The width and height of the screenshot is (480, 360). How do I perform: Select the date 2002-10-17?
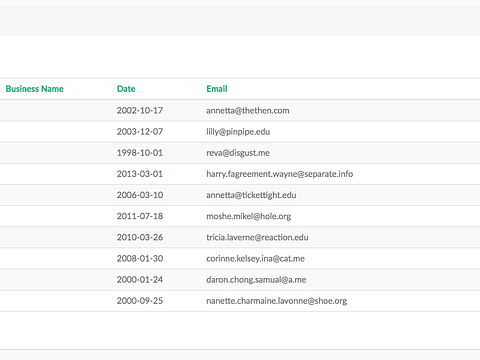pyautogui.click(x=140, y=110)
